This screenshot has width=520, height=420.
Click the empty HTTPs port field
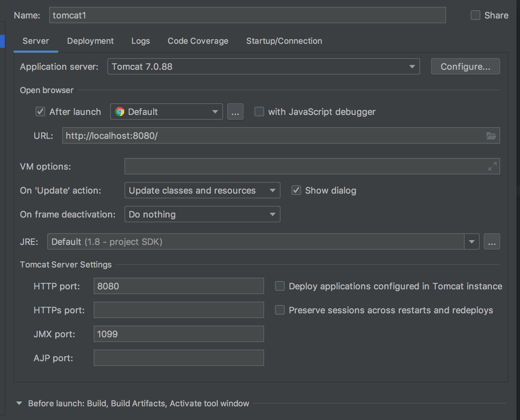pos(179,310)
